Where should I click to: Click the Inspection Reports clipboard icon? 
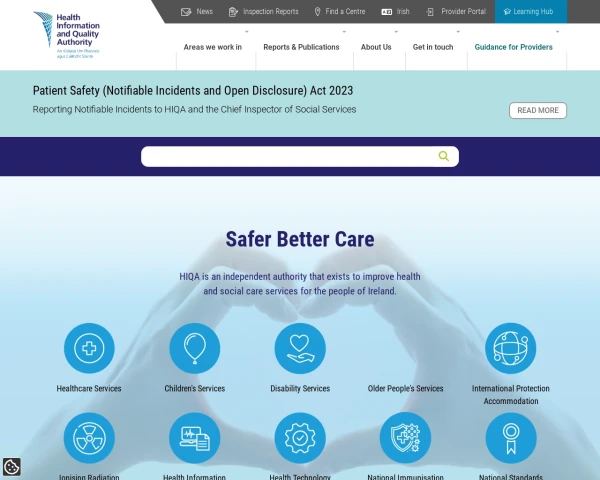pyautogui.click(x=233, y=12)
